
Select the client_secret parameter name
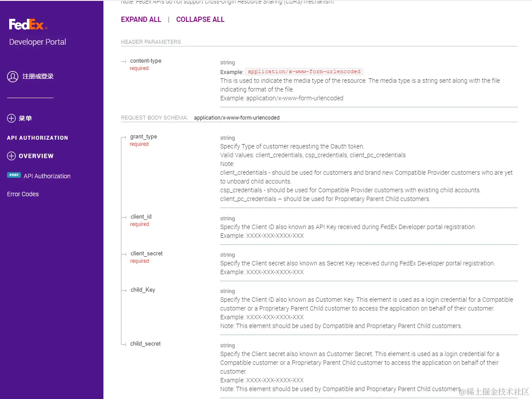pos(147,254)
